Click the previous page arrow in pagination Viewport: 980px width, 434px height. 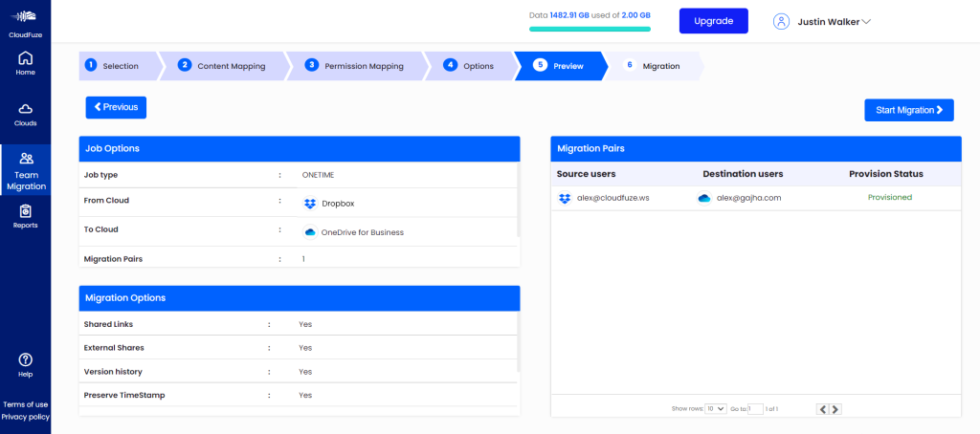[822, 409]
